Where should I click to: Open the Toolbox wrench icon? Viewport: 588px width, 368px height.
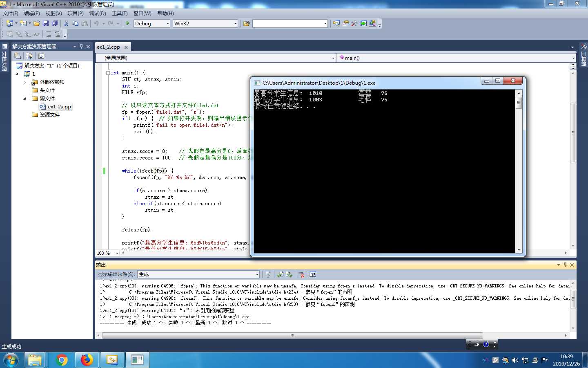point(354,23)
